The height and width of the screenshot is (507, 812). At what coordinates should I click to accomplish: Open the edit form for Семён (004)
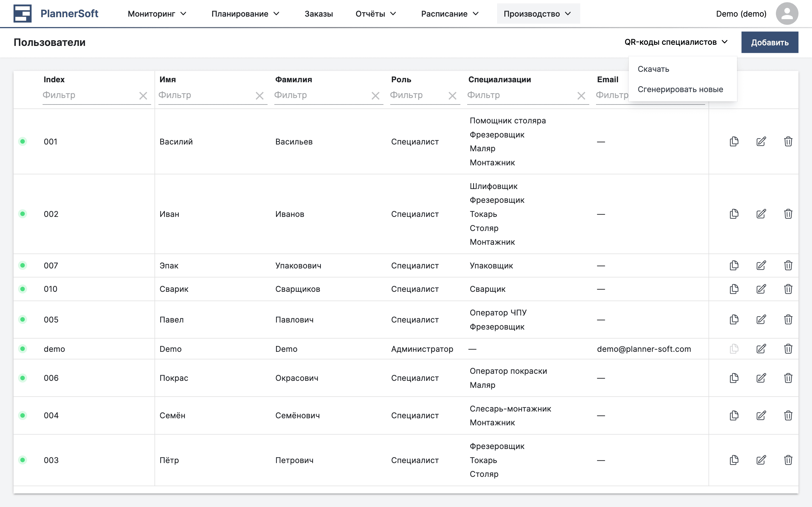(x=761, y=415)
